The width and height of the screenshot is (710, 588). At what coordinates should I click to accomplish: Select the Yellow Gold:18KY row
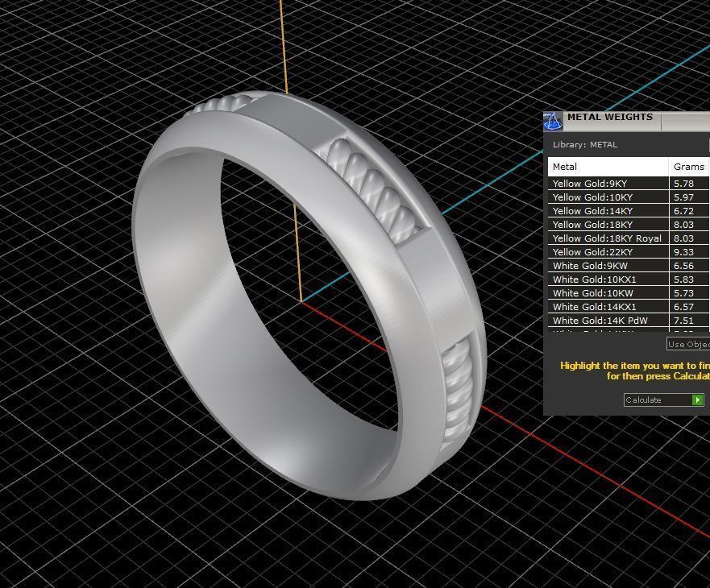coord(629,225)
